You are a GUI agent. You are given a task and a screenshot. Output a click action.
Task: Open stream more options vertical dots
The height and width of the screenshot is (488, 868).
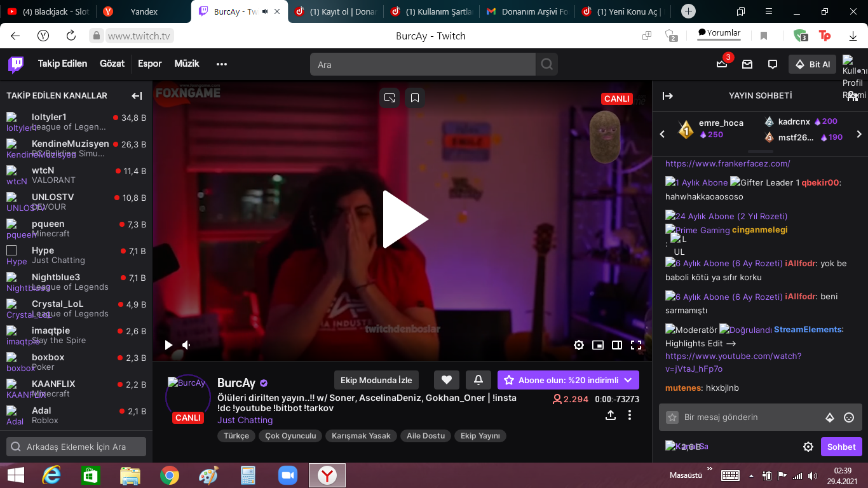click(x=630, y=415)
